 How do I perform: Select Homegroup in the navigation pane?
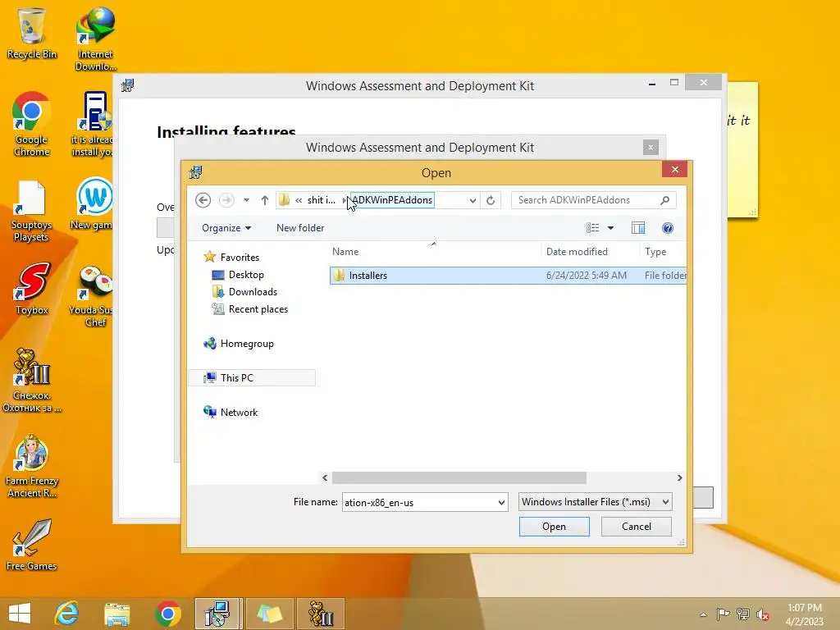coord(247,344)
